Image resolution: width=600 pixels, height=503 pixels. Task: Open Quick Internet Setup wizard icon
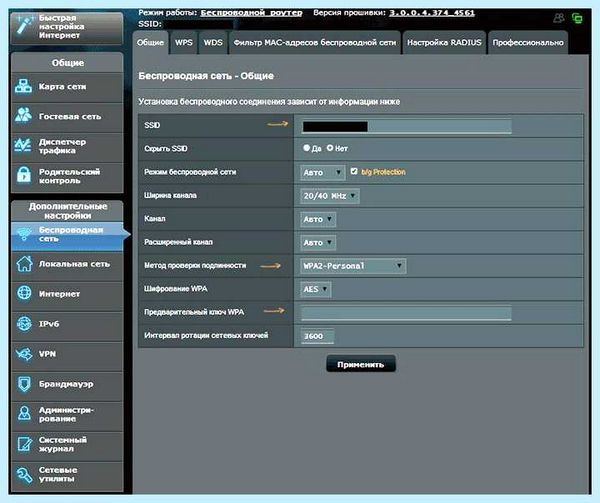tap(24, 26)
